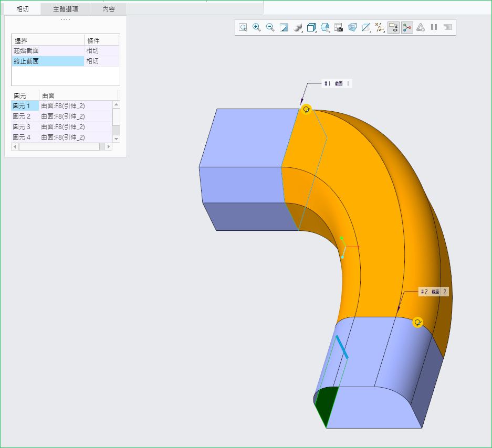This screenshot has width=492, height=448.
Task: Toggle the Annotation Display button
Action: 393,27
